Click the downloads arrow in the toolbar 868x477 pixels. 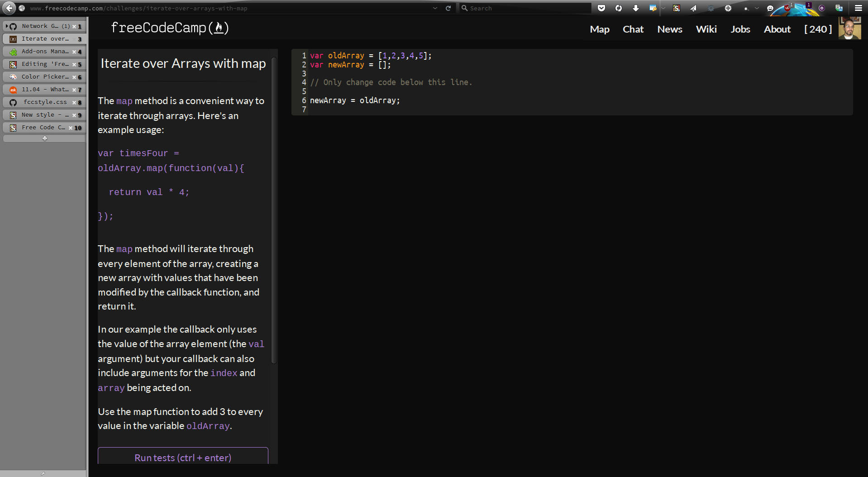(635, 8)
